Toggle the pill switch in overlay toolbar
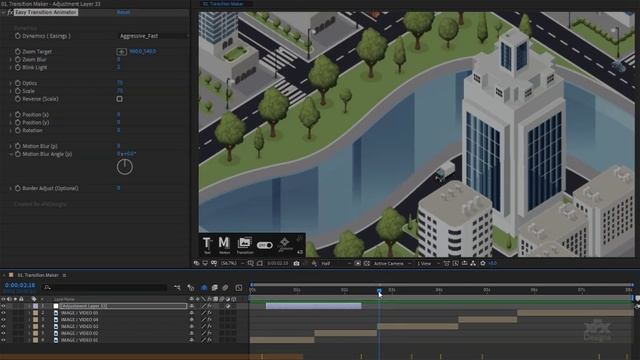 click(x=264, y=245)
